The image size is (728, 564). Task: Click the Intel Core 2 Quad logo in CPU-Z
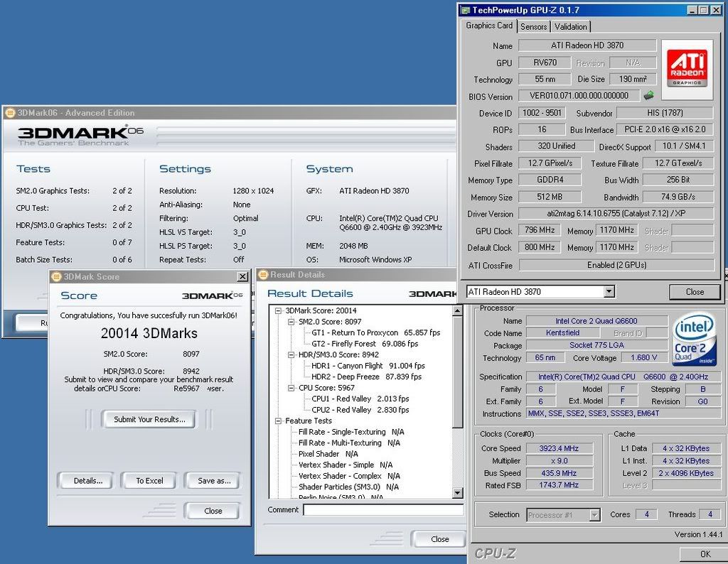694,339
